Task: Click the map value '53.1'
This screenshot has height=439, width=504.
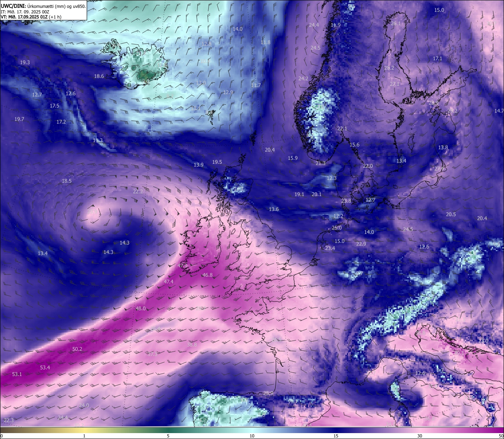Action: click(17, 374)
